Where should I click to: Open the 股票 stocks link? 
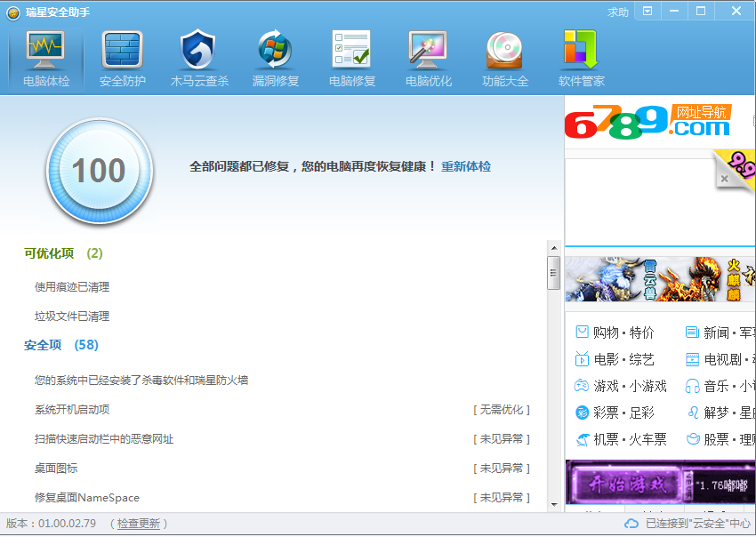click(x=716, y=439)
